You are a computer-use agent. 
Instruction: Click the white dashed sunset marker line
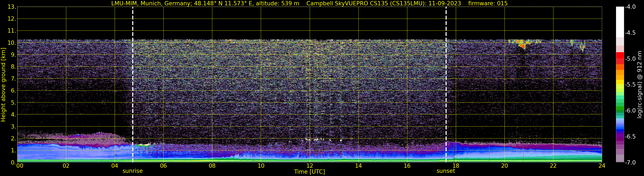(446, 85)
